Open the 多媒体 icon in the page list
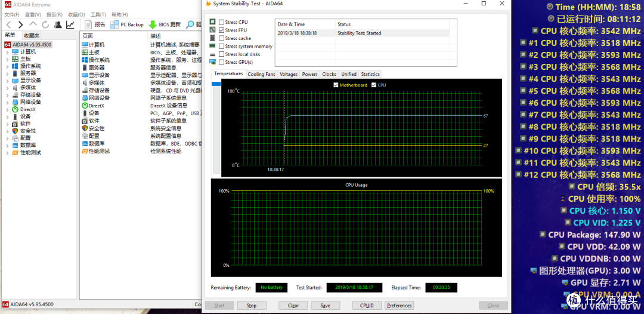 pyautogui.click(x=85, y=82)
